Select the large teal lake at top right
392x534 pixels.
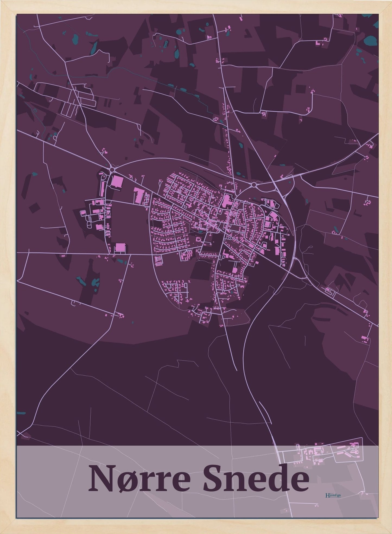click(x=371, y=41)
